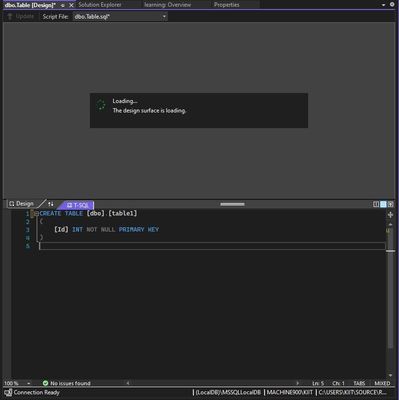Click the vertical scrollbar down arrow
Viewport: 399px width, 400px height.
390,375
